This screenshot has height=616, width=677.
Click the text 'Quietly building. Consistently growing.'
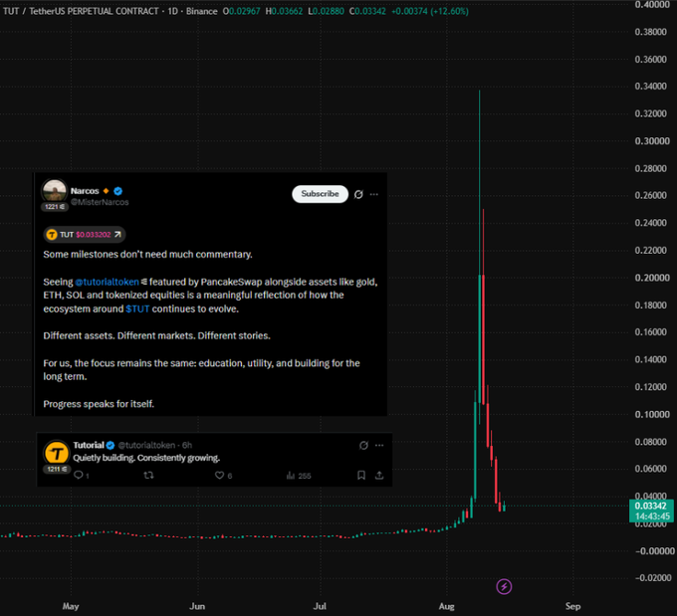tap(146, 458)
